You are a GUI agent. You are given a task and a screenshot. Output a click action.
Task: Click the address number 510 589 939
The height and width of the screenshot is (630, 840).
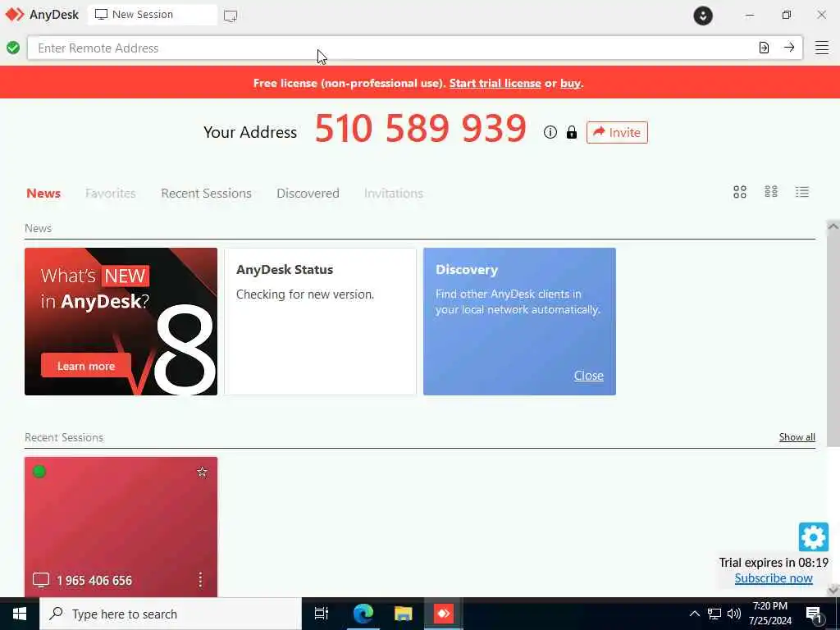421,129
